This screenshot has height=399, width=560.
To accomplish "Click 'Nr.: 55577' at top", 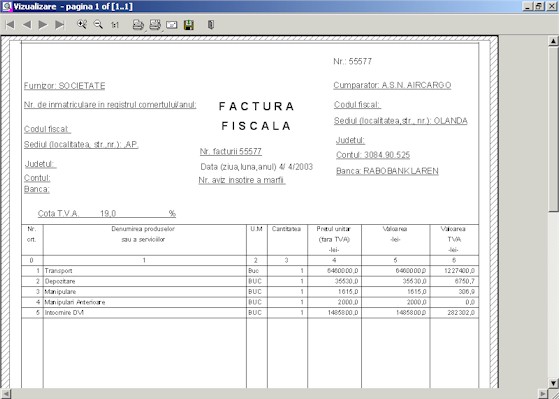I will click(x=352, y=61).
